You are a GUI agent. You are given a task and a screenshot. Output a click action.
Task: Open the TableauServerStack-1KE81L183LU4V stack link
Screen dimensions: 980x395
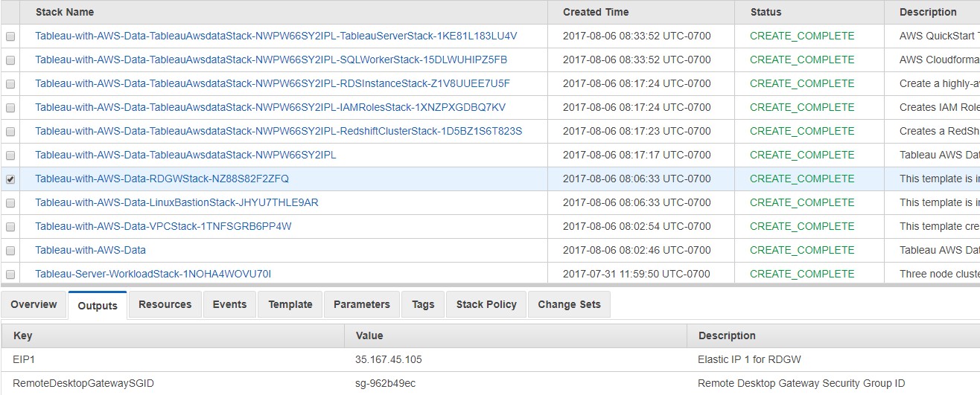(x=276, y=36)
